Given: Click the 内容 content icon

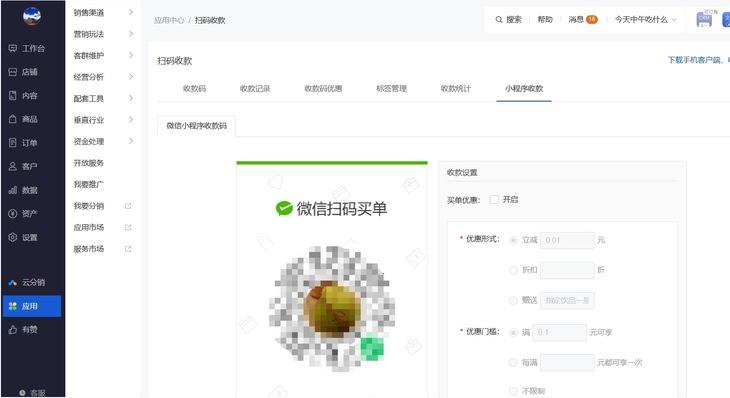Looking at the screenshot, I should click(13, 95).
